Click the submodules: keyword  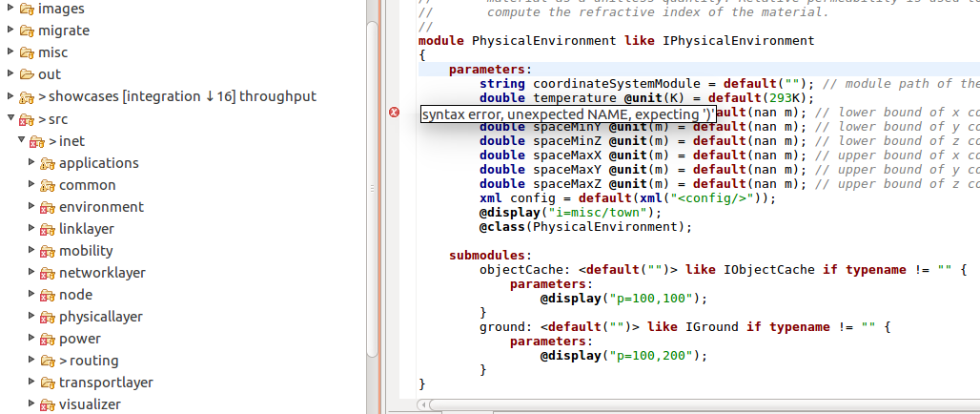[490, 256]
